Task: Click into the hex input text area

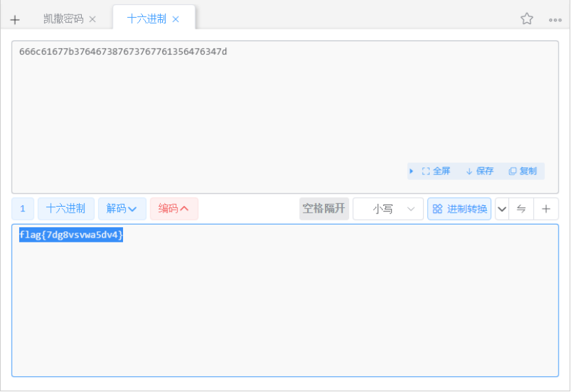Action: coord(285,117)
